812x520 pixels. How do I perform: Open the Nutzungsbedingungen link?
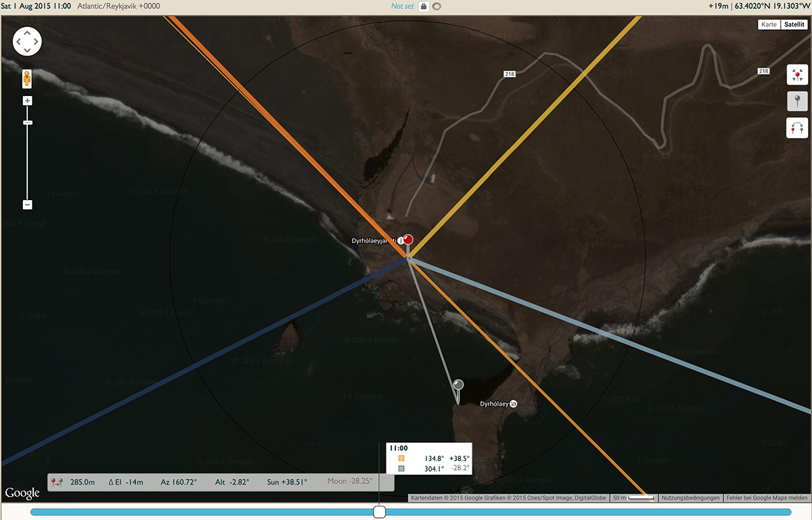point(690,498)
